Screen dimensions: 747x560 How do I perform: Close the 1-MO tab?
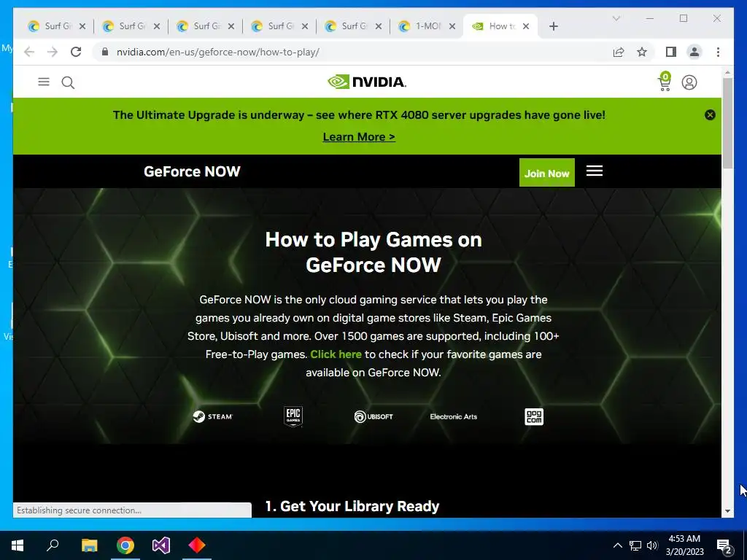pos(452,26)
